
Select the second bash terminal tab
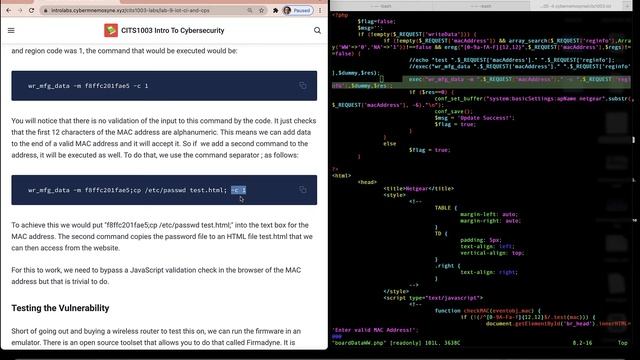(x=480, y=6)
